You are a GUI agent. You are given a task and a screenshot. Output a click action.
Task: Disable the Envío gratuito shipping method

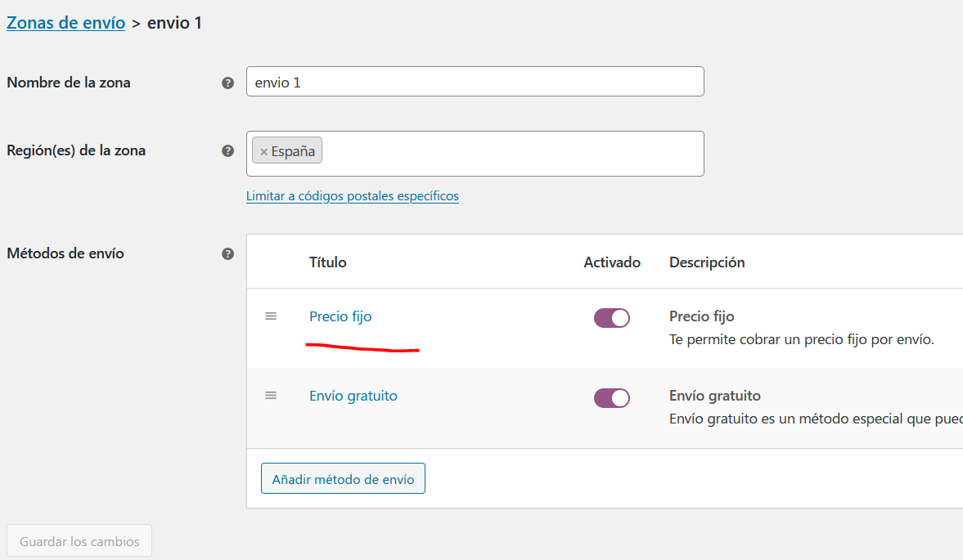[612, 398]
